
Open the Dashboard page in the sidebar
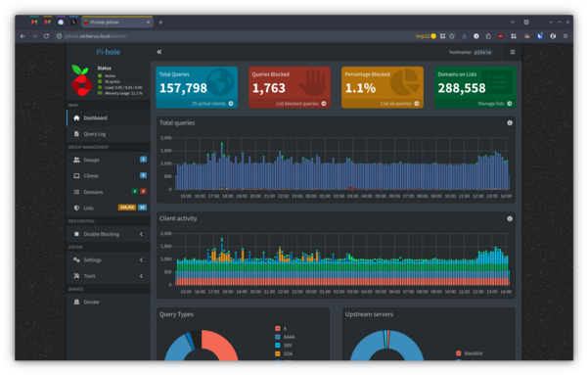pos(109,117)
